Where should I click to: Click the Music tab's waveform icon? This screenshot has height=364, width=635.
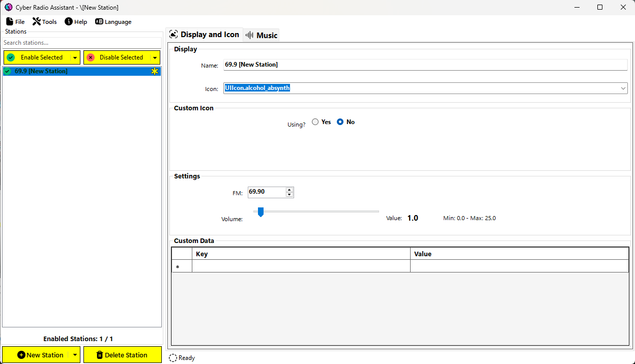click(249, 35)
